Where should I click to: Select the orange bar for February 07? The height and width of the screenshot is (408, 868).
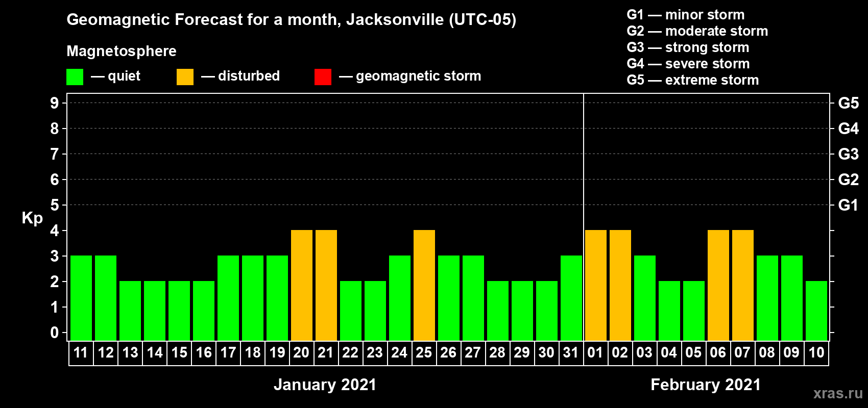[x=743, y=286]
